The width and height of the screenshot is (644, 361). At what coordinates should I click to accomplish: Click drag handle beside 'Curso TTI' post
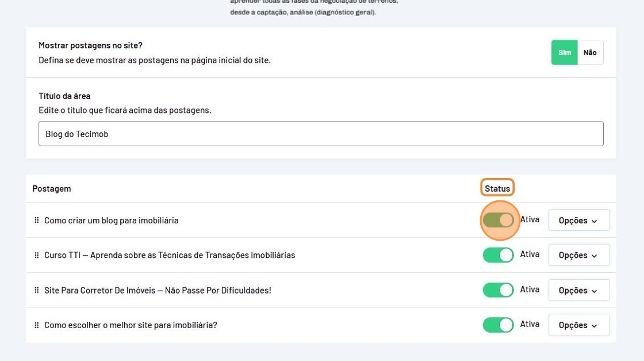[x=37, y=255]
